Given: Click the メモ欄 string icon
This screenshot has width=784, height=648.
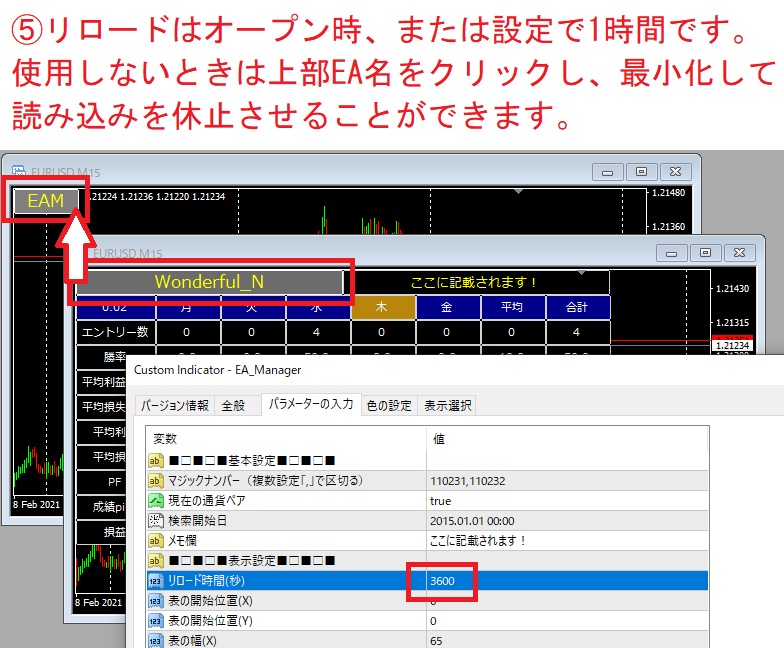Looking at the screenshot, I should click(156, 540).
